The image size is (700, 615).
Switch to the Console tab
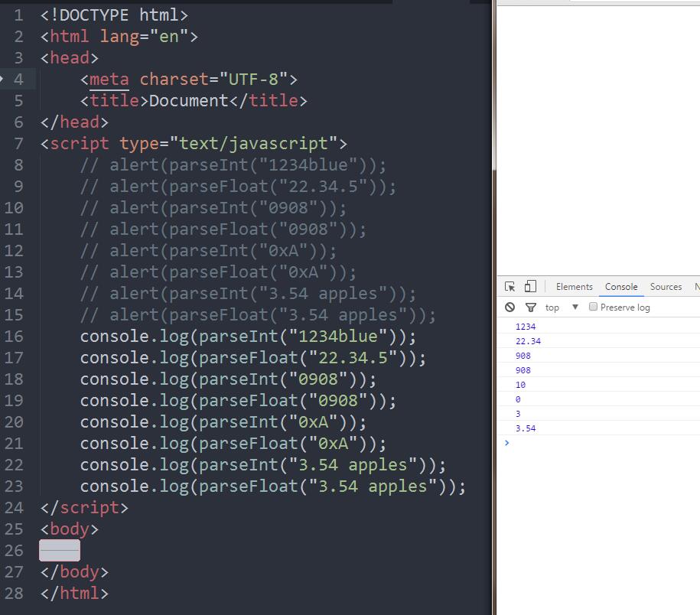click(x=621, y=287)
